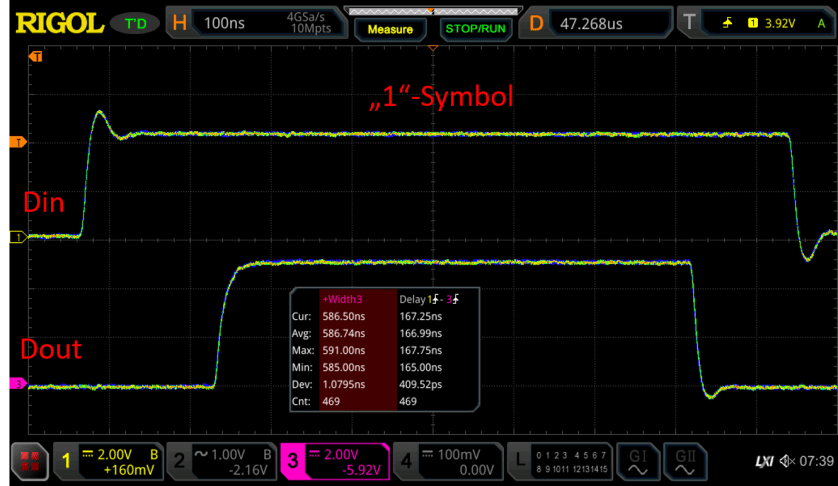Image resolution: width=838 pixels, height=486 pixels.
Task: Open the GII waveform generator icon
Action: (684, 461)
